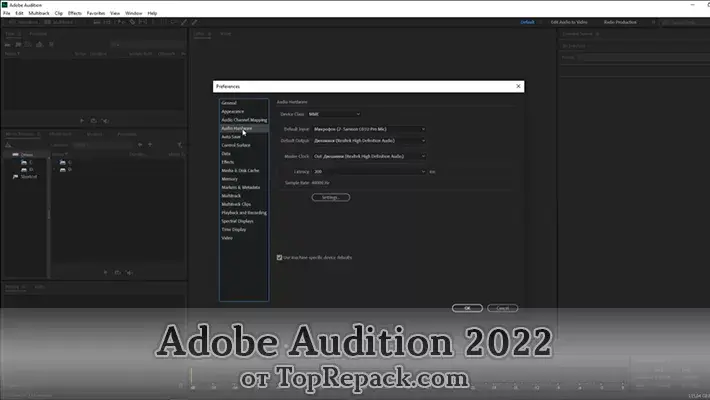Toggle Loop Playback icon in Files panel
This screenshot has height=400, width=710.
[x=94, y=121]
